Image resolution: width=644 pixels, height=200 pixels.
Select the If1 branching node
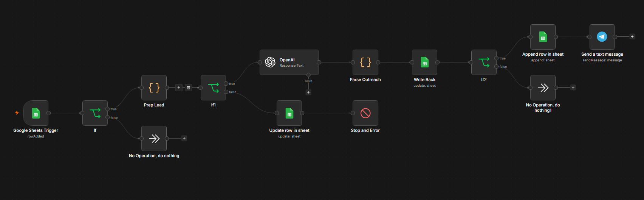(x=213, y=87)
